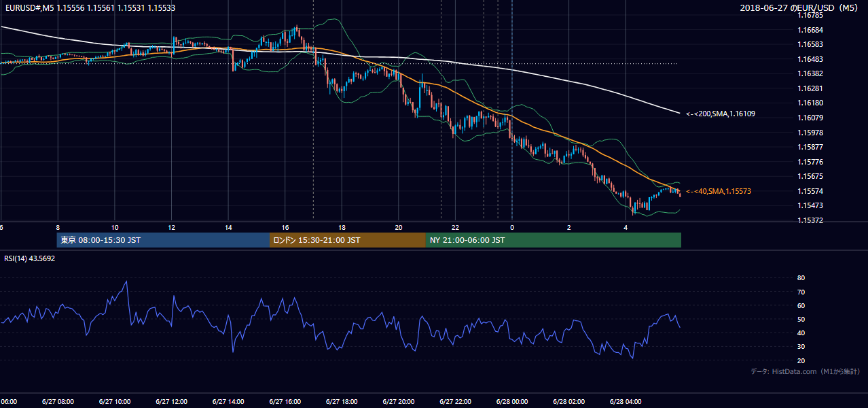868x408 pixels.
Task: Click price axis value 1.16281
Action: point(810,88)
